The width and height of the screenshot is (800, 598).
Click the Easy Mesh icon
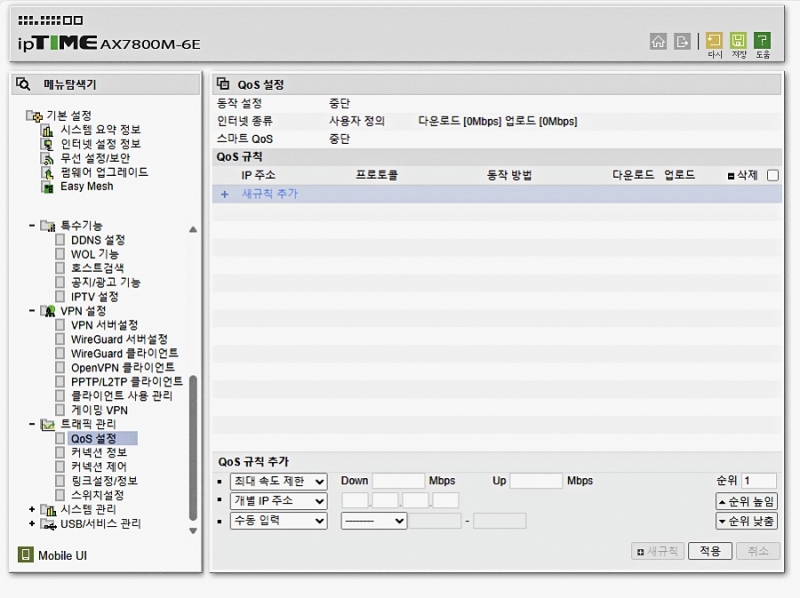tap(47, 186)
